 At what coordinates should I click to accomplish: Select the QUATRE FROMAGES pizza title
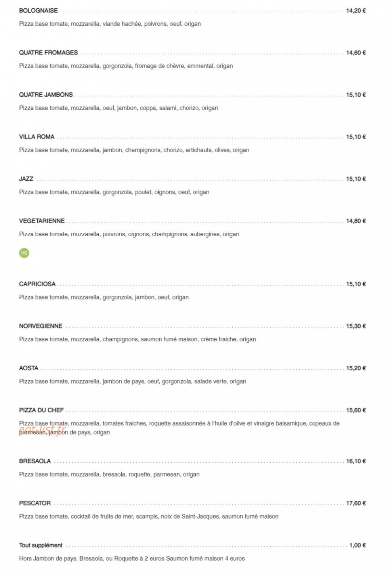[x=48, y=53]
